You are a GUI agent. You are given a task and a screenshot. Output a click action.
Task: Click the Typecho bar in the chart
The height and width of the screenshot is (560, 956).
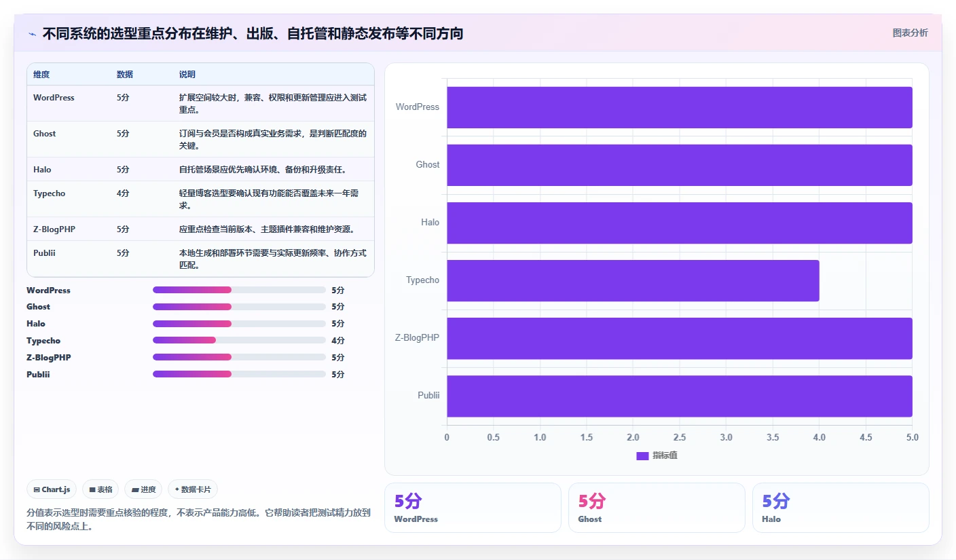(x=633, y=280)
